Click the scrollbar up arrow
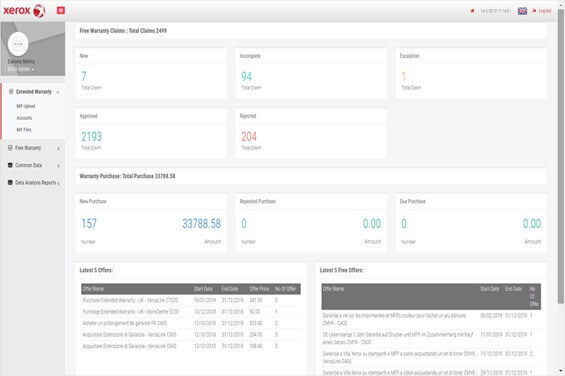Screen dimensions: 565x376 tap(561, 4)
